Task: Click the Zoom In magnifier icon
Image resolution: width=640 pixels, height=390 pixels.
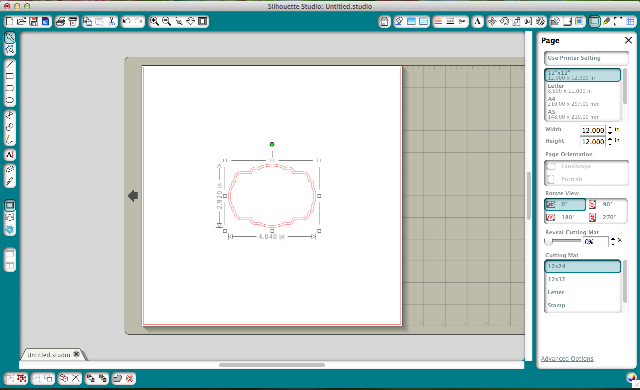Action: coord(154,21)
